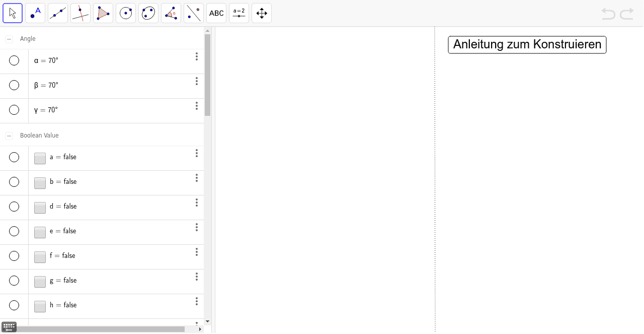Select the entry α = 70°
This screenshot has width=644, height=334.
point(46,60)
